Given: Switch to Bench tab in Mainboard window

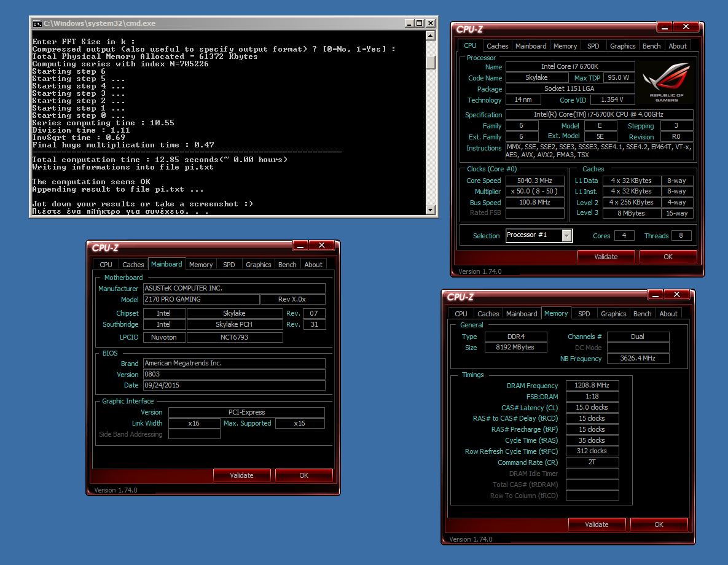Looking at the screenshot, I should [287, 265].
